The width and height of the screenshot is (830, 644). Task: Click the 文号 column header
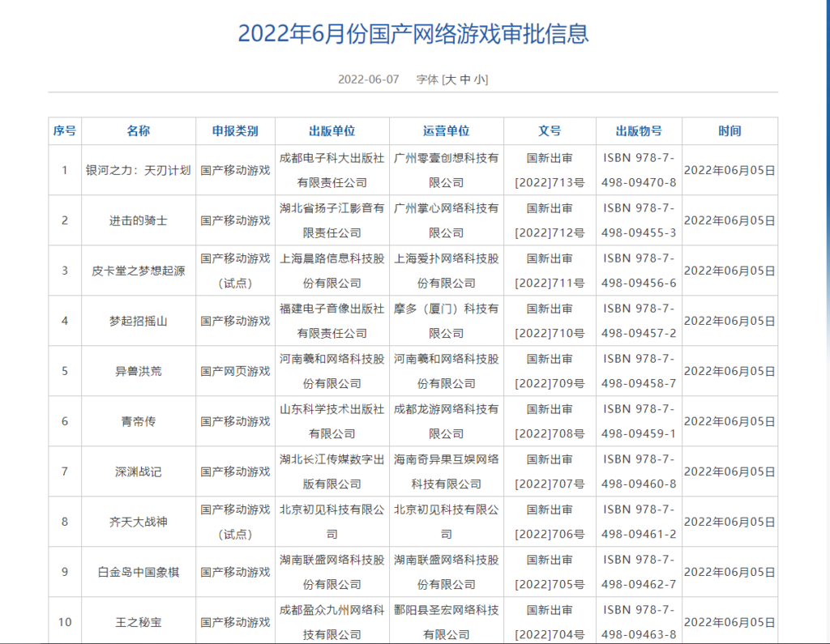(x=550, y=131)
